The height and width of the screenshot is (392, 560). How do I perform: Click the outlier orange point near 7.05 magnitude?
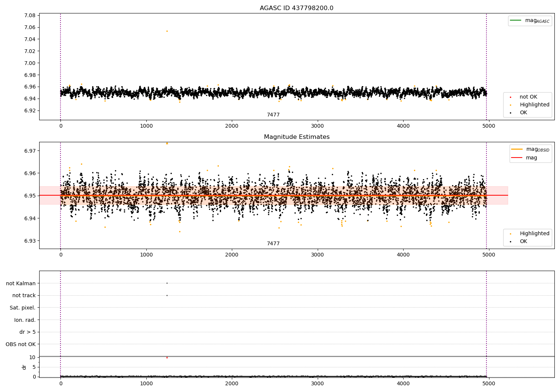pyautogui.click(x=167, y=31)
